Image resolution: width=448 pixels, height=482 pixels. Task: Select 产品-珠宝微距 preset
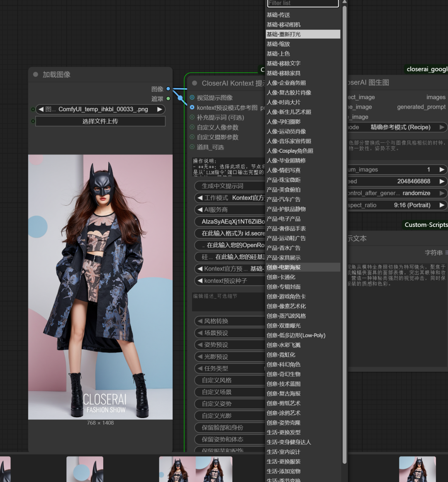click(303, 180)
